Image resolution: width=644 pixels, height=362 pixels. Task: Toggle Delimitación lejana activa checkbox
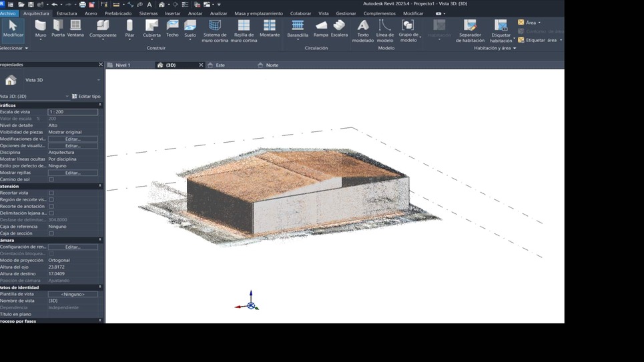point(51,213)
